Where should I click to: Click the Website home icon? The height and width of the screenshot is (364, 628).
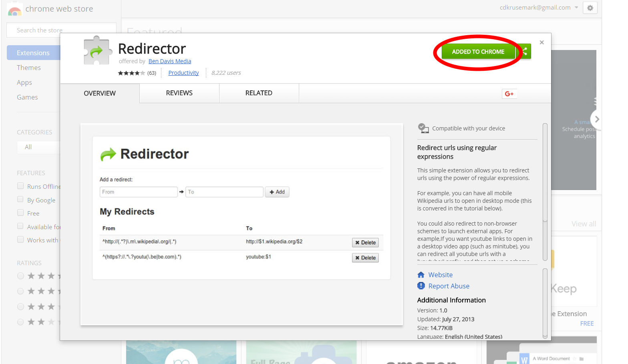pyautogui.click(x=421, y=275)
